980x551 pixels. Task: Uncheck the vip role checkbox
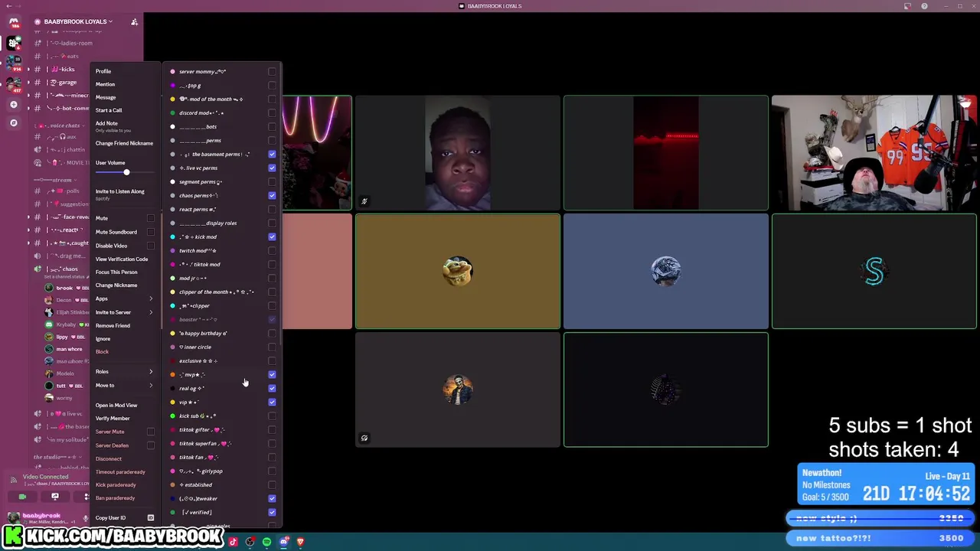coord(272,402)
